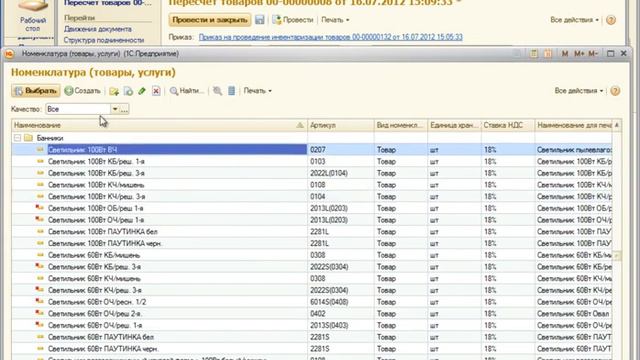Screen dimensions: 640x360
Task: Click the 1C logo icon in window title
Action: tap(9, 54)
